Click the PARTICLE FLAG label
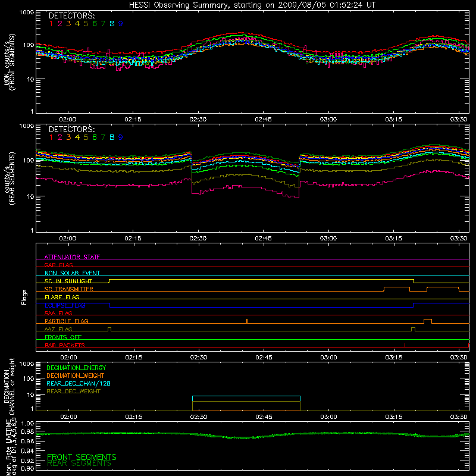The image size is (476, 476). pos(67,321)
